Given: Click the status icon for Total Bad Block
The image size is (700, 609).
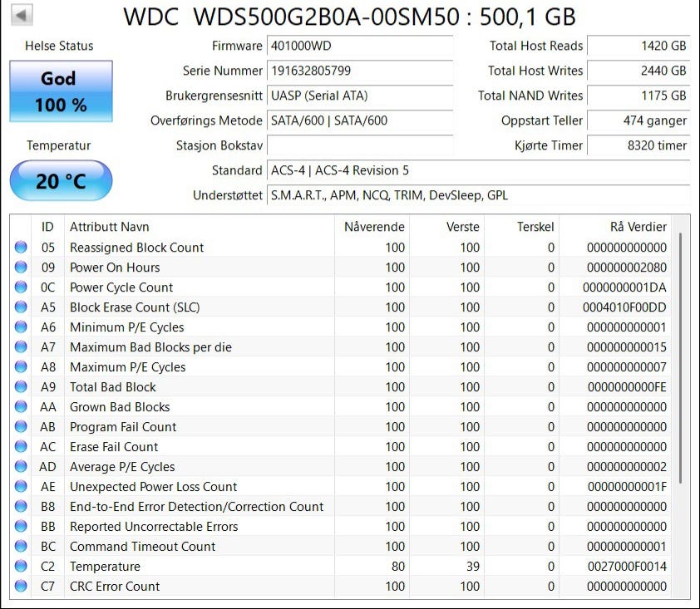Looking at the screenshot, I should 21,387.
